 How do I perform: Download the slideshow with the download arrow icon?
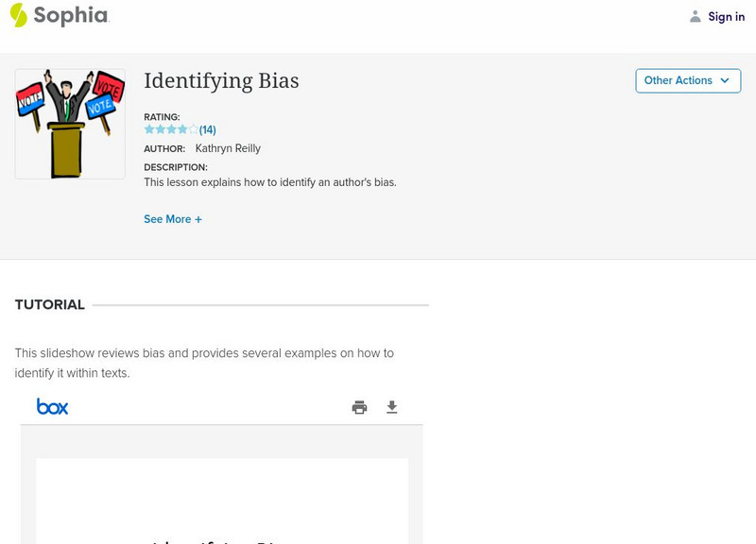[x=392, y=407]
